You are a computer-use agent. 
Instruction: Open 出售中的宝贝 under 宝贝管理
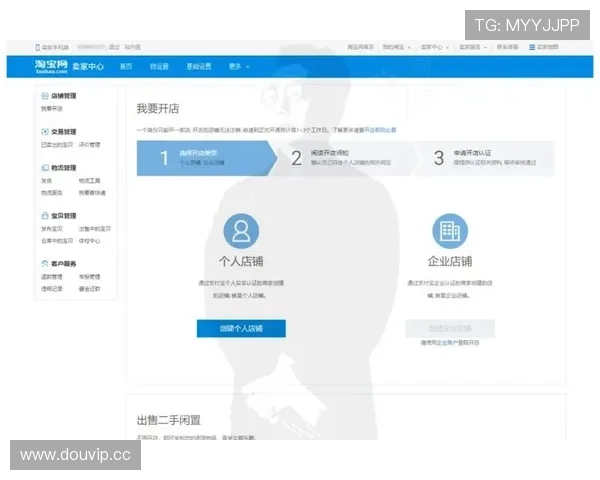click(95, 229)
